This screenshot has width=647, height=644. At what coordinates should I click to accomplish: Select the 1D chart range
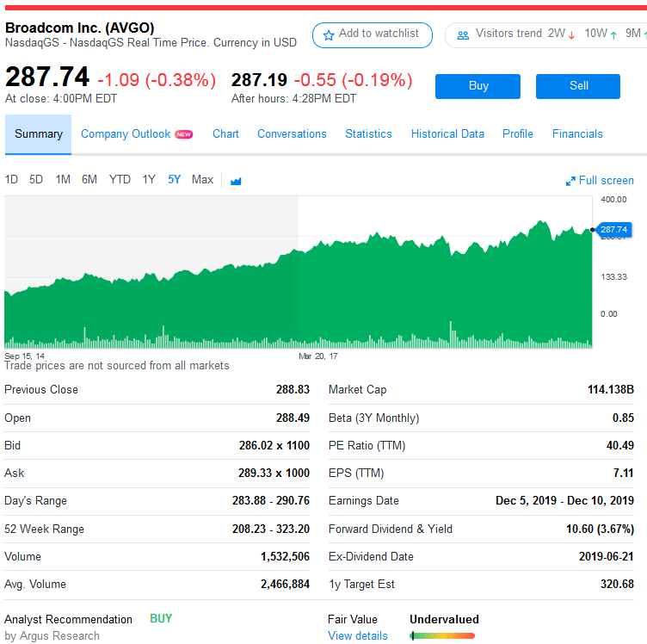[11, 180]
